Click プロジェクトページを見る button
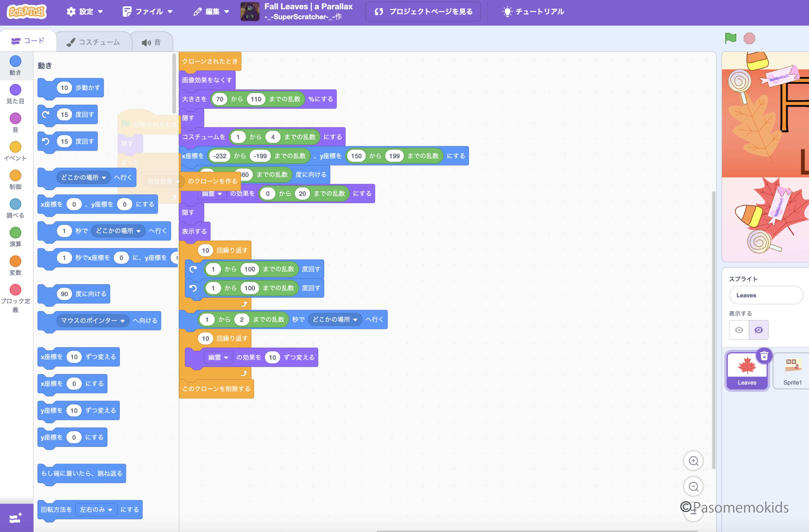809x532 pixels. pyautogui.click(x=423, y=11)
